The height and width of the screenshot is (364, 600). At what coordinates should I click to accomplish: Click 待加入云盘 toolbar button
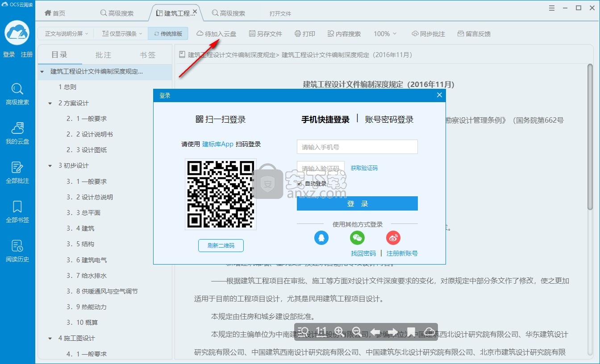(x=217, y=34)
